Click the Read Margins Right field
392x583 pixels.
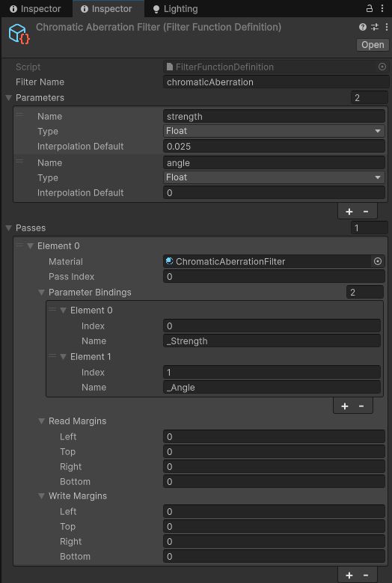[x=275, y=466]
